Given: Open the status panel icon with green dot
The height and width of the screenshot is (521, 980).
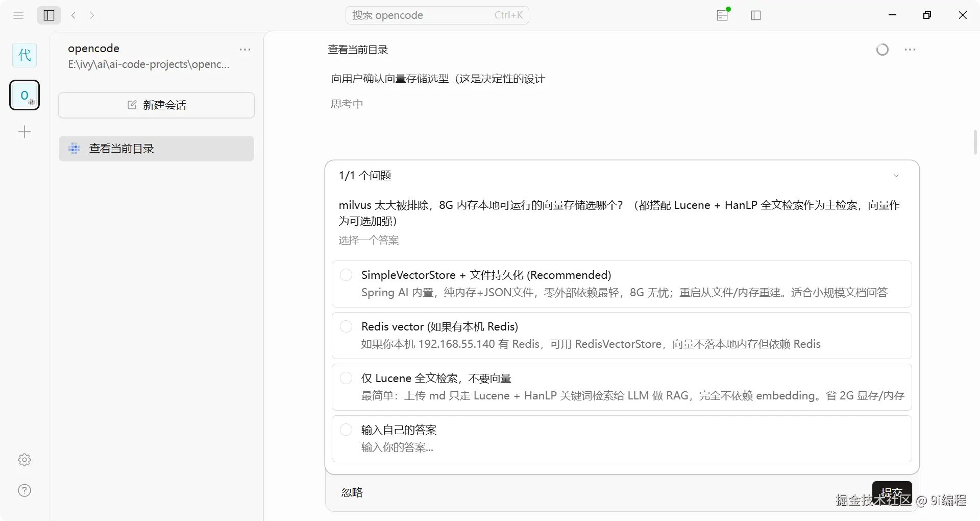Looking at the screenshot, I should coord(723,15).
